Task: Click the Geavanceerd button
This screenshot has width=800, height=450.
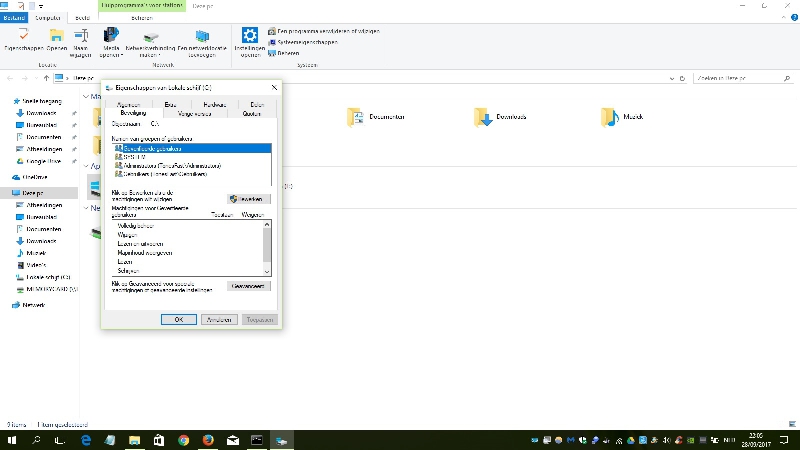Action: [248, 286]
